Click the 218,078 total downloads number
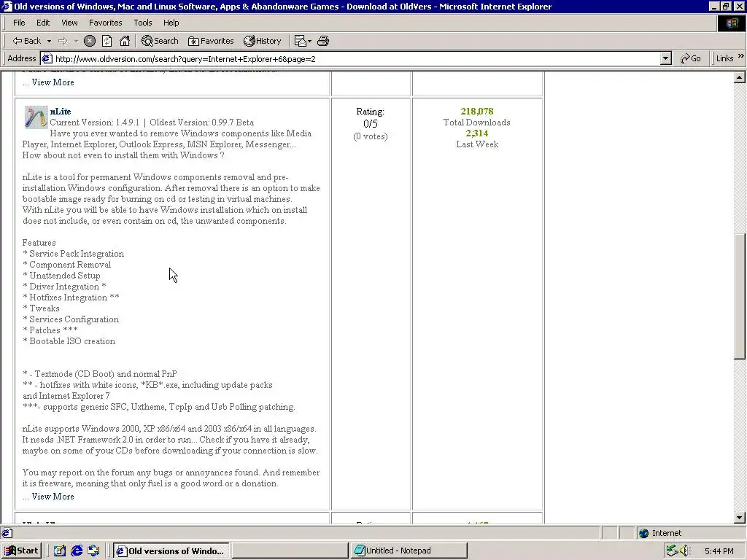This screenshot has width=747, height=560. [x=477, y=112]
